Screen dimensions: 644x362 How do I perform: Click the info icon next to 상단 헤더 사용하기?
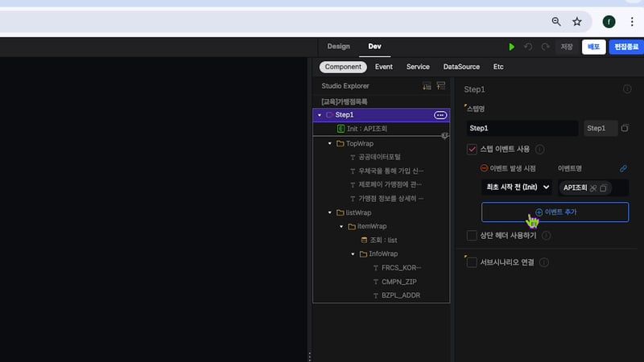[x=547, y=236]
